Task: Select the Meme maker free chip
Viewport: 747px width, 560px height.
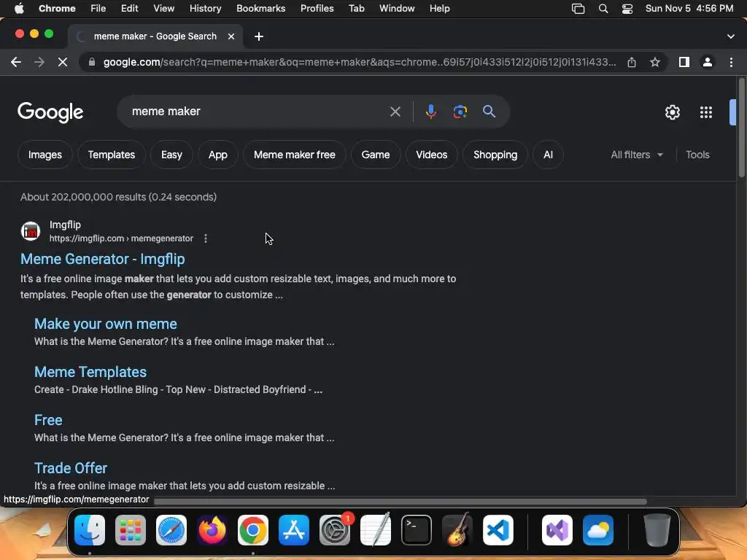Action: [295, 155]
